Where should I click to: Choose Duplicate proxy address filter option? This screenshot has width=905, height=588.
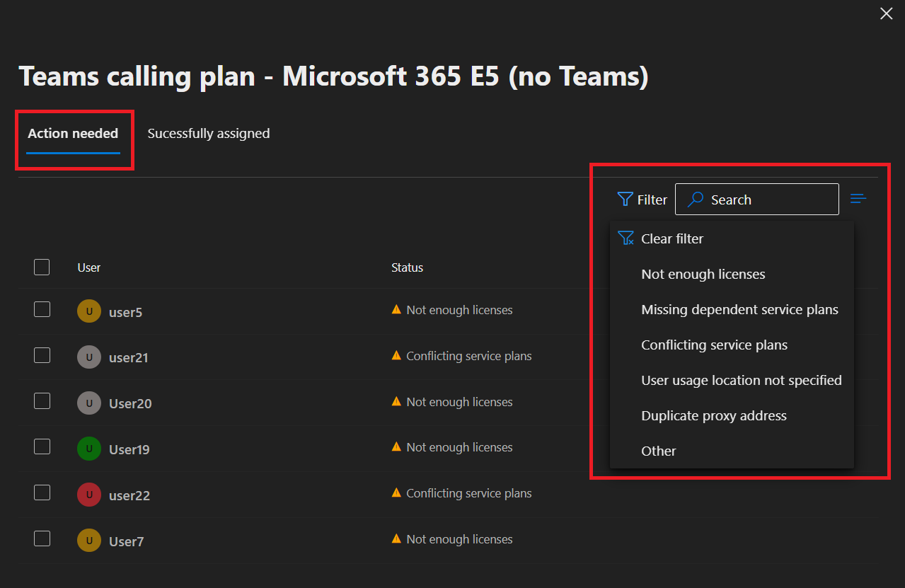point(713,415)
